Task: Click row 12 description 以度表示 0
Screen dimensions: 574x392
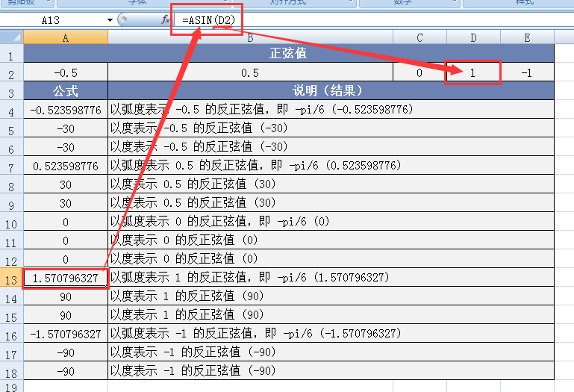Action: [x=331, y=259]
